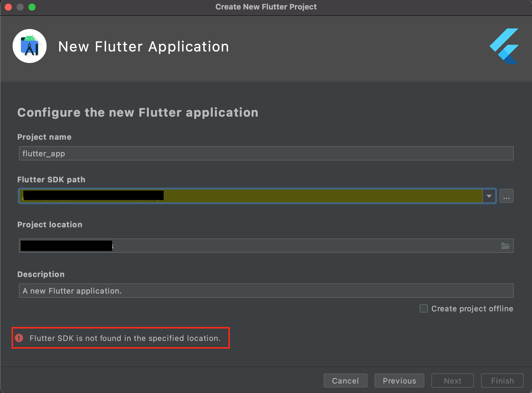Click the Flutter logo icon
This screenshot has width=532, height=393.
point(504,46)
